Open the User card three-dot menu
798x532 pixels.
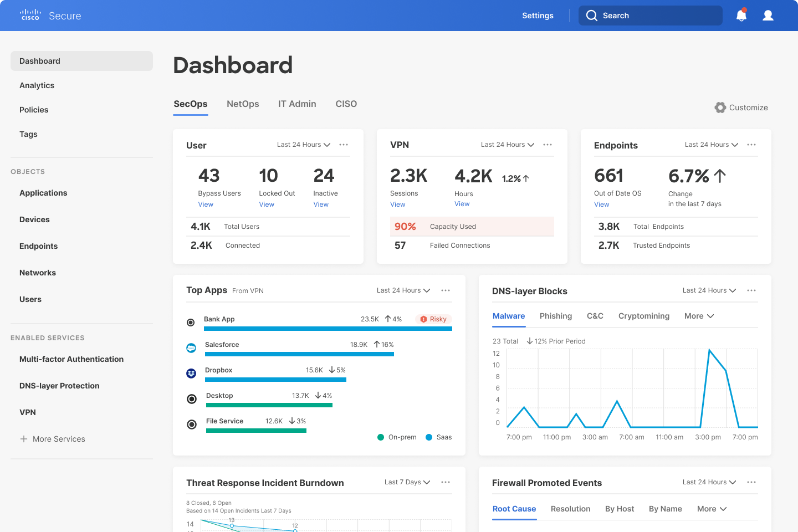[344, 145]
